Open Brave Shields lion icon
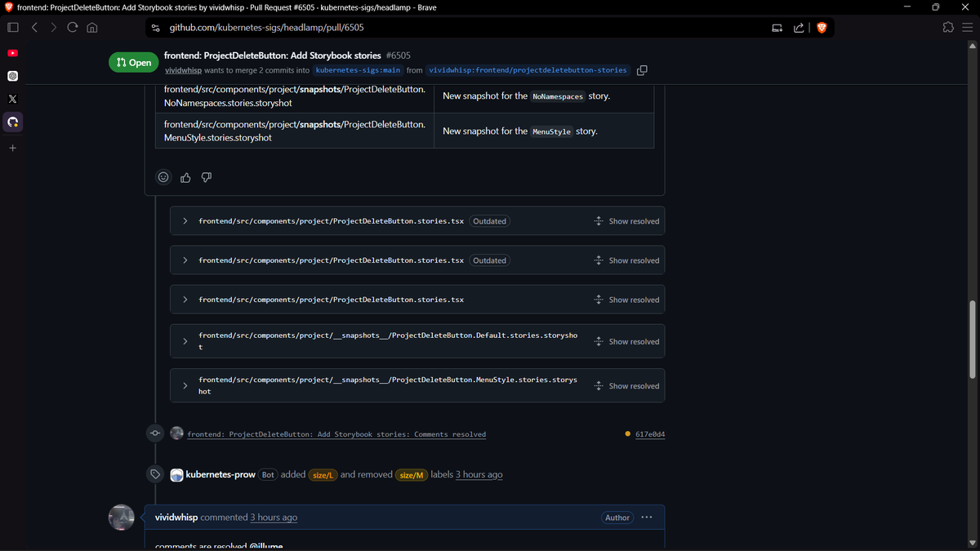 822,28
